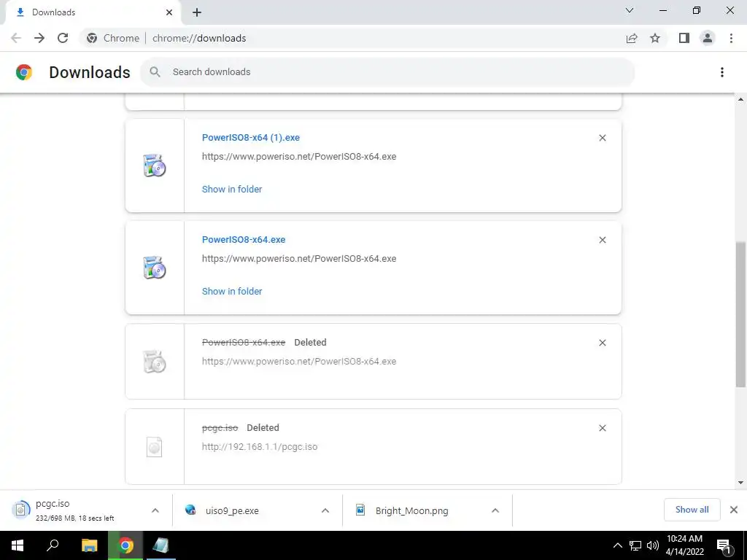Viewport: 747px width, 560px height.
Task: Reload the downloads page
Action: [x=63, y=38]
